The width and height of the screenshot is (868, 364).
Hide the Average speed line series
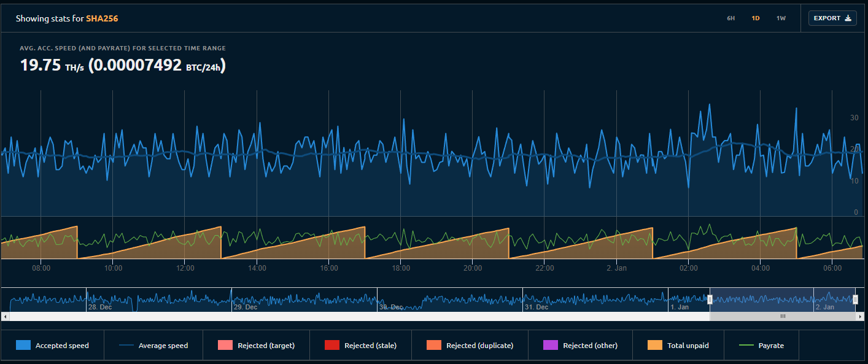pos(153,346)
